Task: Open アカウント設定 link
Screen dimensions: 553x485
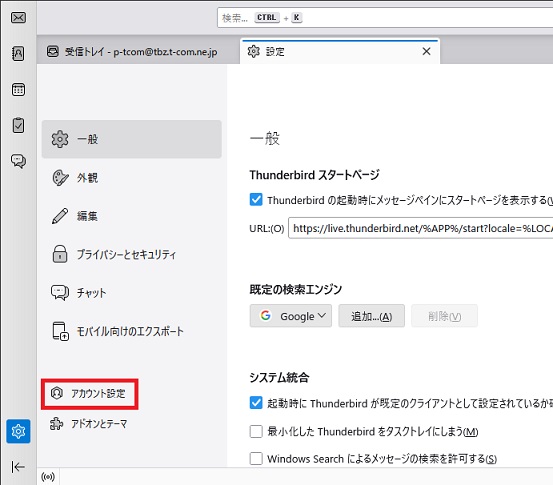Action: pos(90,394)
